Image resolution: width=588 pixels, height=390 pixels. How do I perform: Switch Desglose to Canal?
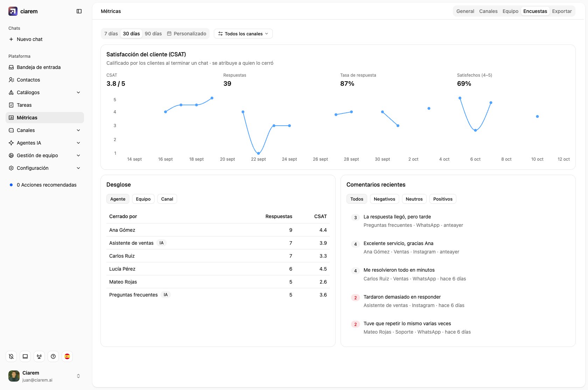tap(167, 199)
